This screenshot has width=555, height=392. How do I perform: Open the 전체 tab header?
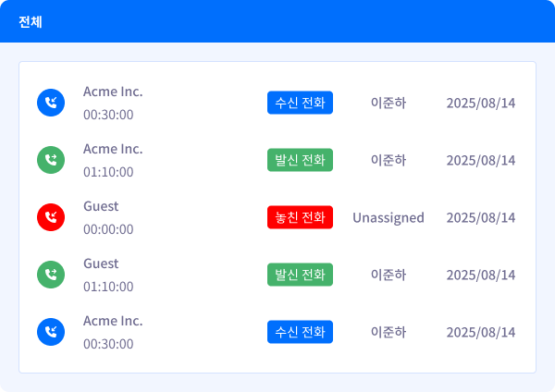tap(31, 21)
